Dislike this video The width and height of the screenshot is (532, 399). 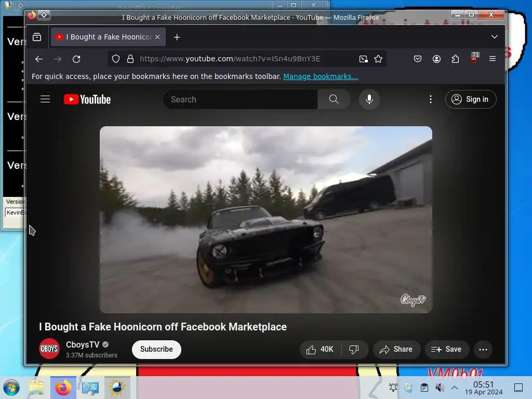(354, 350)
